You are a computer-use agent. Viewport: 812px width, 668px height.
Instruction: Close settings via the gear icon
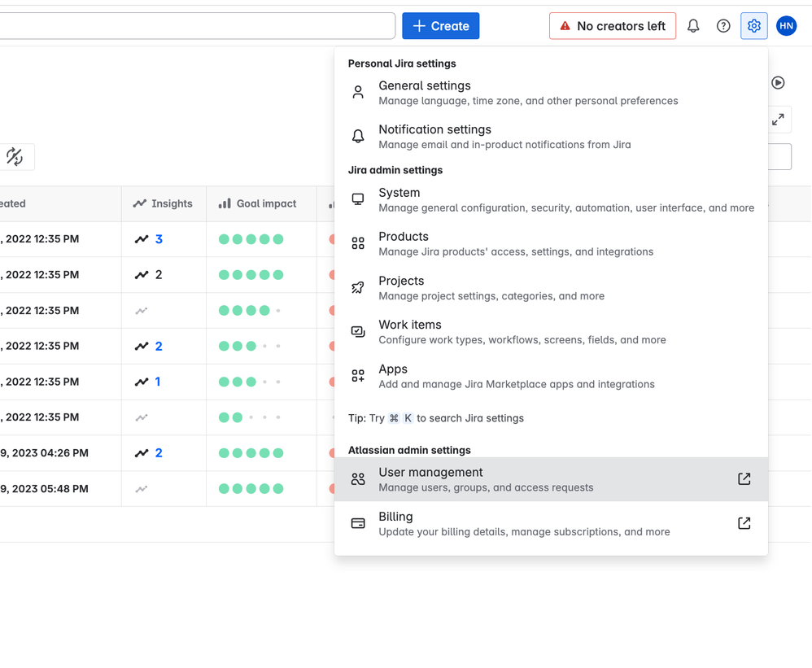pos(754,26)
